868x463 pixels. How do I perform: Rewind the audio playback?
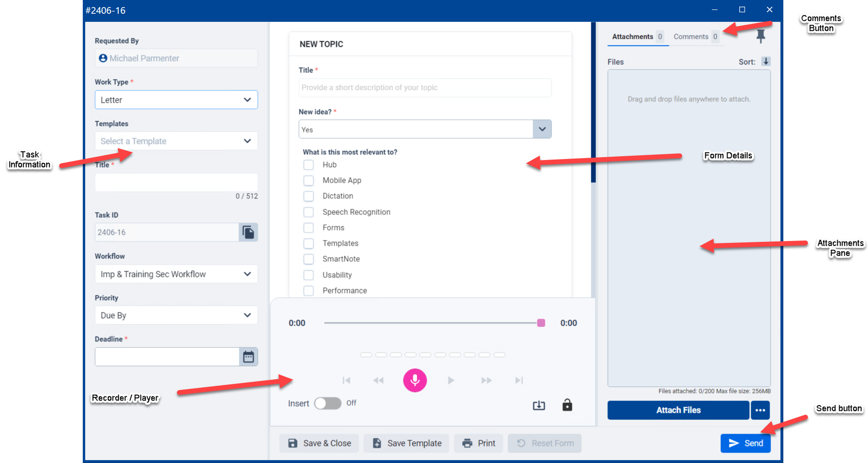pyautogui.click(x=378, y=380)
